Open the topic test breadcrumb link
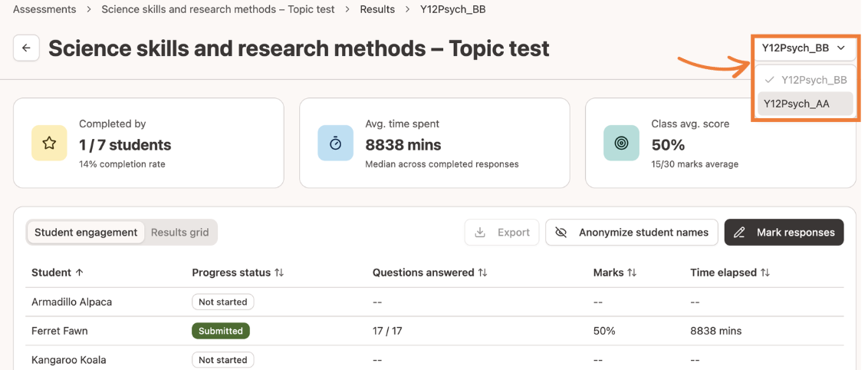Image resolution: width=868 pixels, height=370 pixels. pos(218,9)
